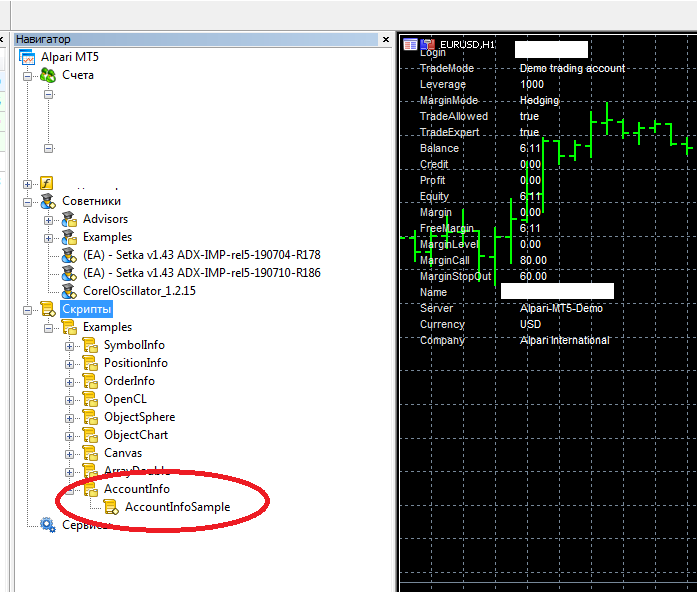
Task: Expand the OpenCL folder
Action: pos(69,400)
